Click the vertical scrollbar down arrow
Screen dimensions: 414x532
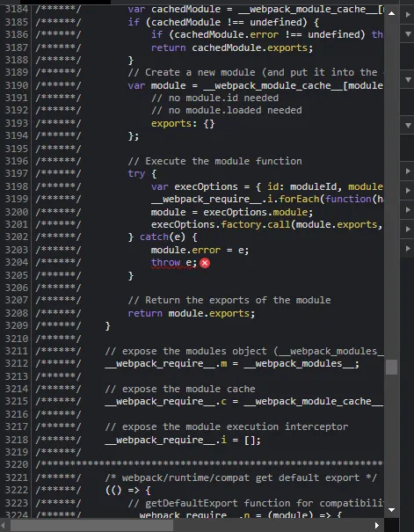pos(391,510)
